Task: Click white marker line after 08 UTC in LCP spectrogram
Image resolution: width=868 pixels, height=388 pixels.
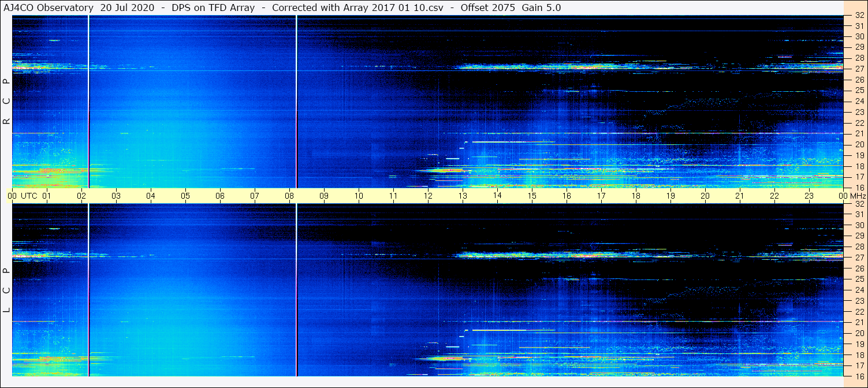Action: [x=296, y=290]
